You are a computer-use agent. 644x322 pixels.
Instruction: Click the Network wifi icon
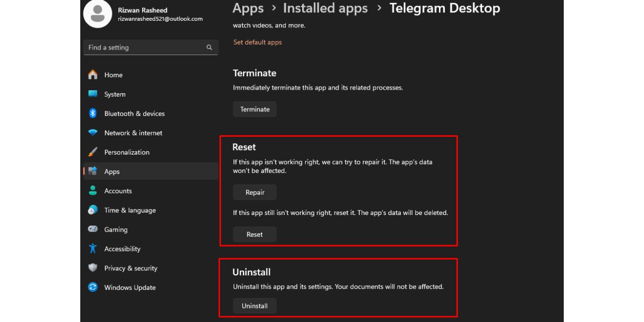93,133
